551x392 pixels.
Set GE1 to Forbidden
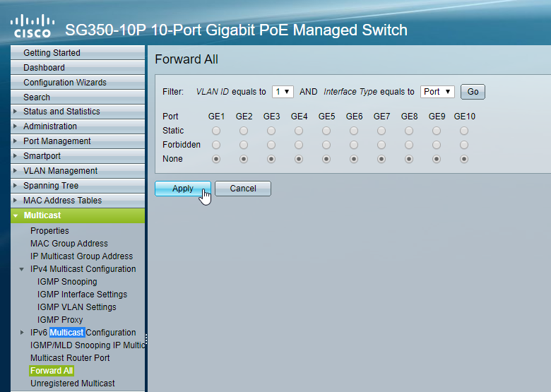[x=216, y=145]
